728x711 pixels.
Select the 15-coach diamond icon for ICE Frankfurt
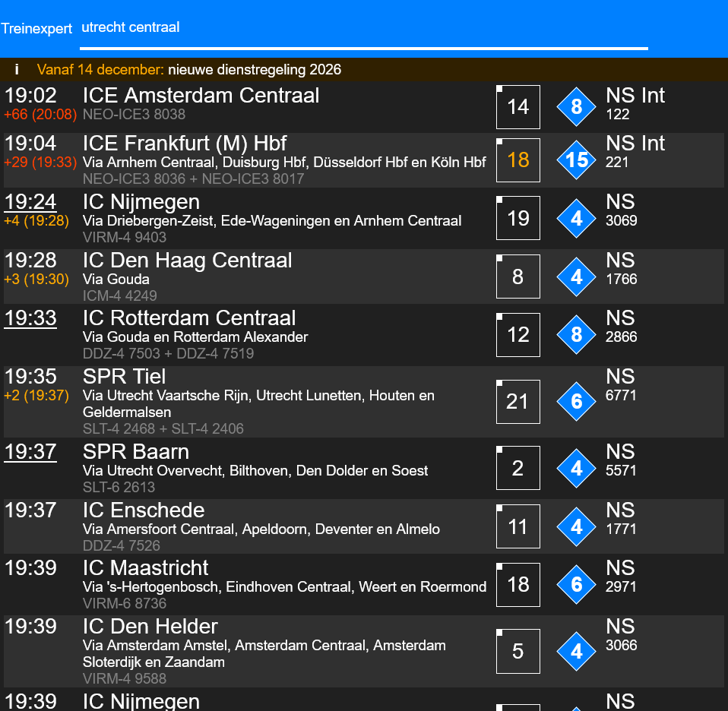(576, 160)
